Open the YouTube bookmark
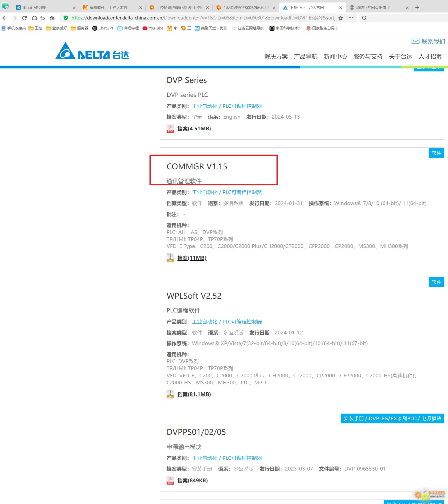 153,28
